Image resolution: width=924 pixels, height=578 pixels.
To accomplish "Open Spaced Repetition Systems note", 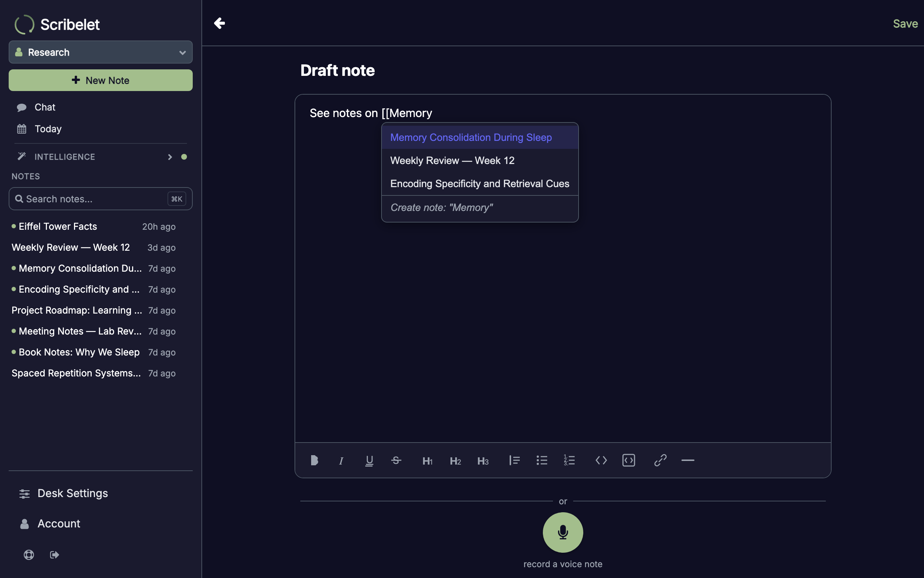I will click(93, 374).
